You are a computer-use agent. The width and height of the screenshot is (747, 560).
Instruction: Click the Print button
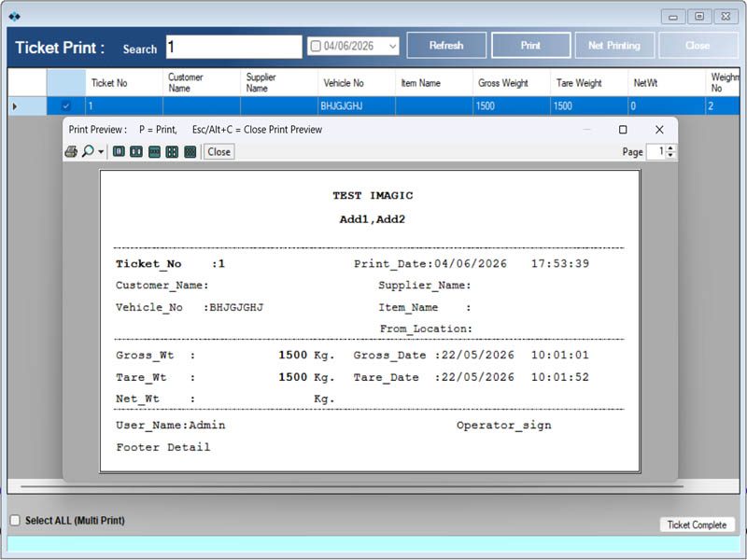point(530,45)
